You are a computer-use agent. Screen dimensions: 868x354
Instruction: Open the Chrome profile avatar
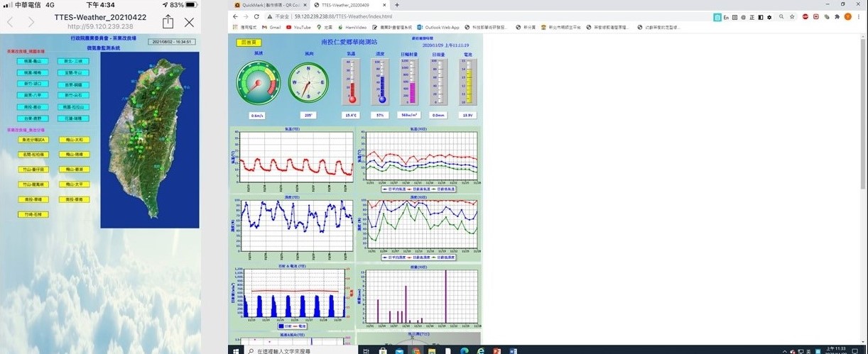[847, 16]
